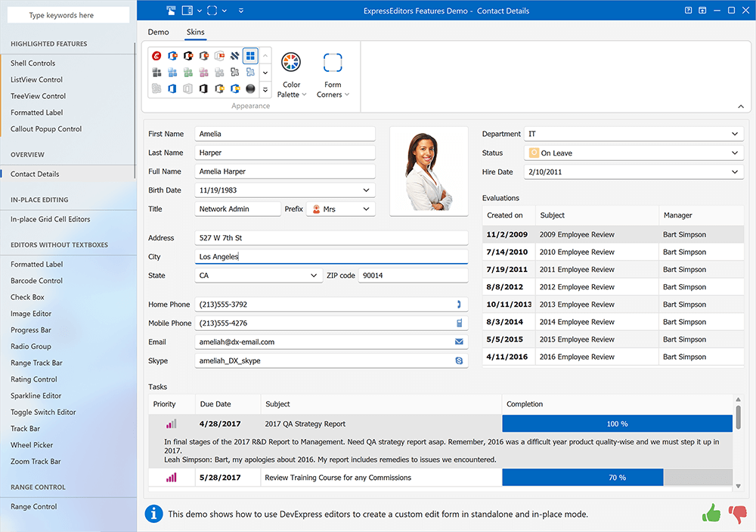Toggle the currently selected blue skin tile
Image resolution: width=756 pixels, height=532 pixels.
(250, 55)
